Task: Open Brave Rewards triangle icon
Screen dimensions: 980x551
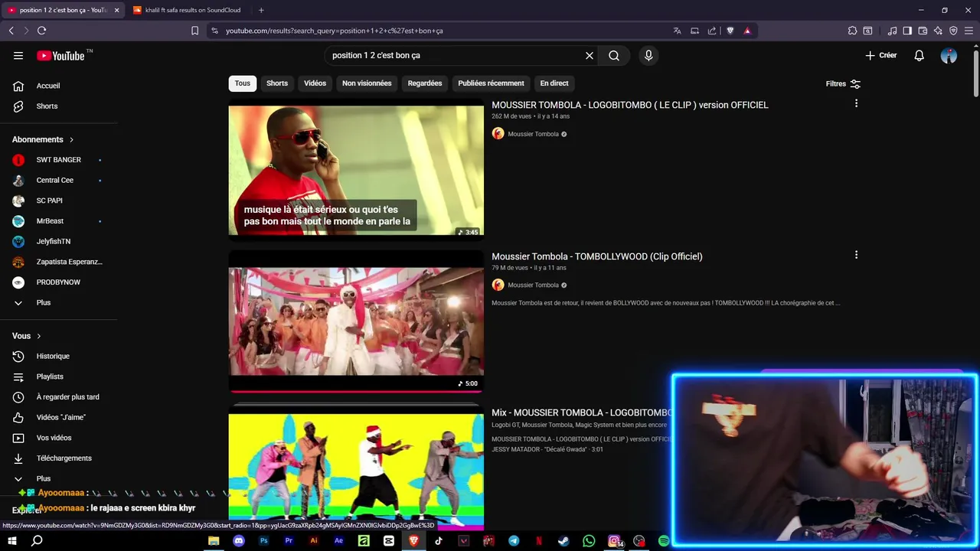Action: [x=747, y=31]
